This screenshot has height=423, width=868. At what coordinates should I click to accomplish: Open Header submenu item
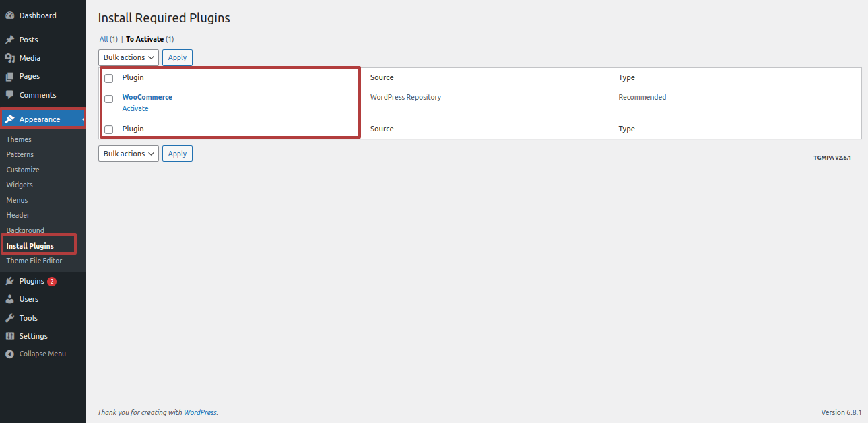[18, 215]
